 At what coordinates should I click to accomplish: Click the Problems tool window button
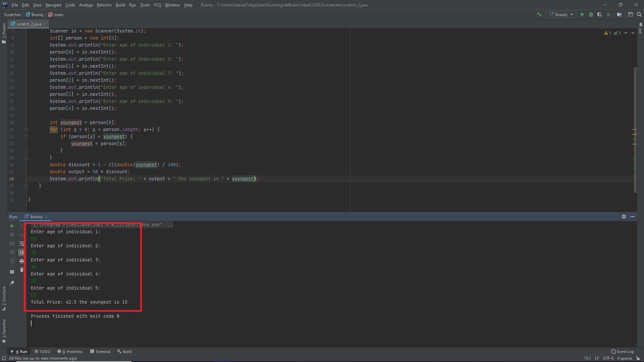tap(70, 352)
